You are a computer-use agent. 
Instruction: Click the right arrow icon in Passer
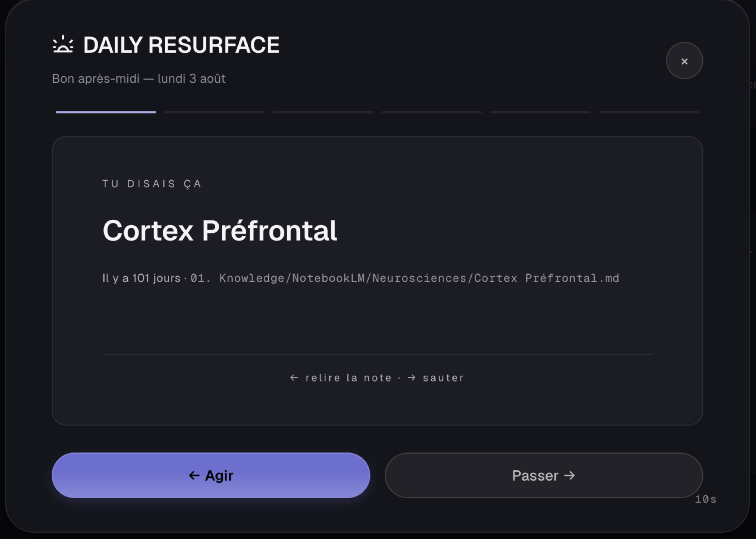(569, 476)
